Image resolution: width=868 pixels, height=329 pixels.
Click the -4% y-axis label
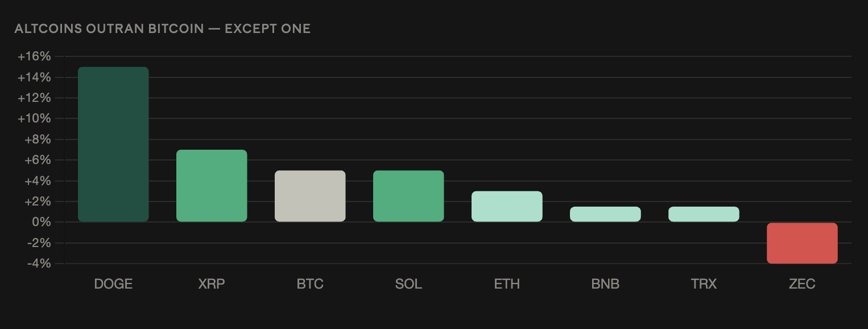click(x=38, y=264)
